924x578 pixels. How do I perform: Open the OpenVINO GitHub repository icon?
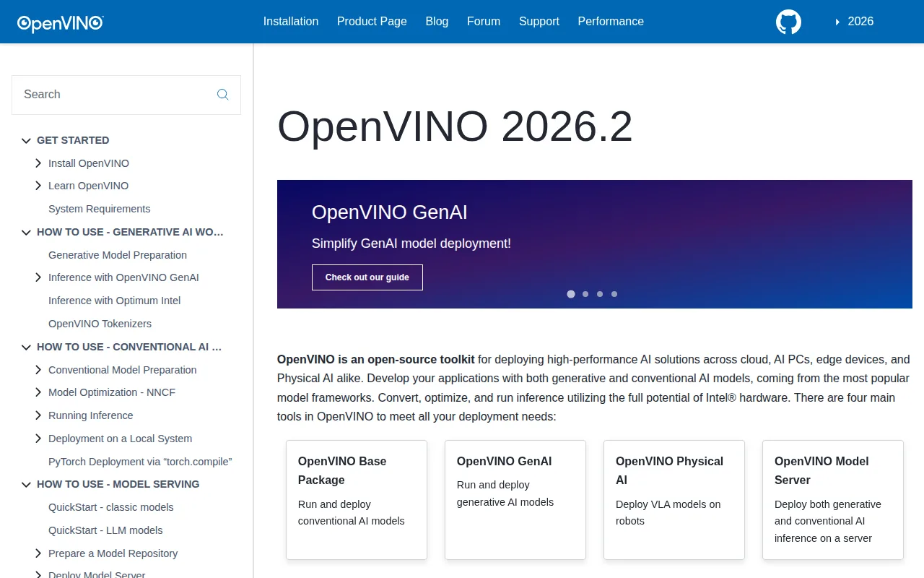click(x=788, y=22)
